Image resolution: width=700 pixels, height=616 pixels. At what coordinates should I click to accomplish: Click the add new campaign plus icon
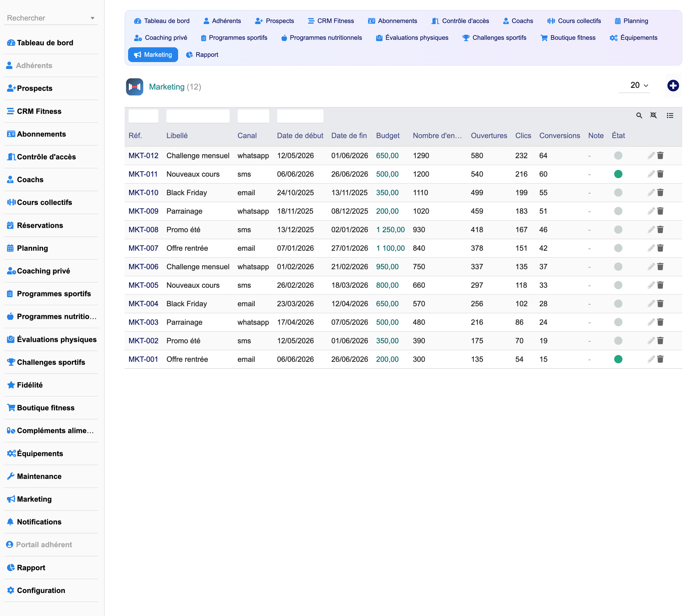[673, 86]
